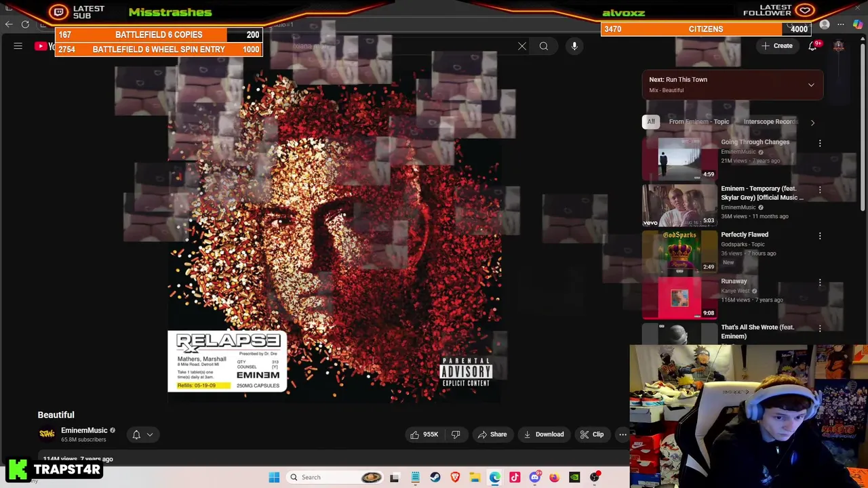Image resolution: width=868 pixels, height=488 pixels.
Task: Open Runaway video thumbnail
Action: click(x=679, y=298)
